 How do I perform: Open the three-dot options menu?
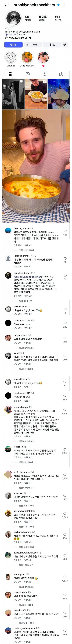(64, 5)
